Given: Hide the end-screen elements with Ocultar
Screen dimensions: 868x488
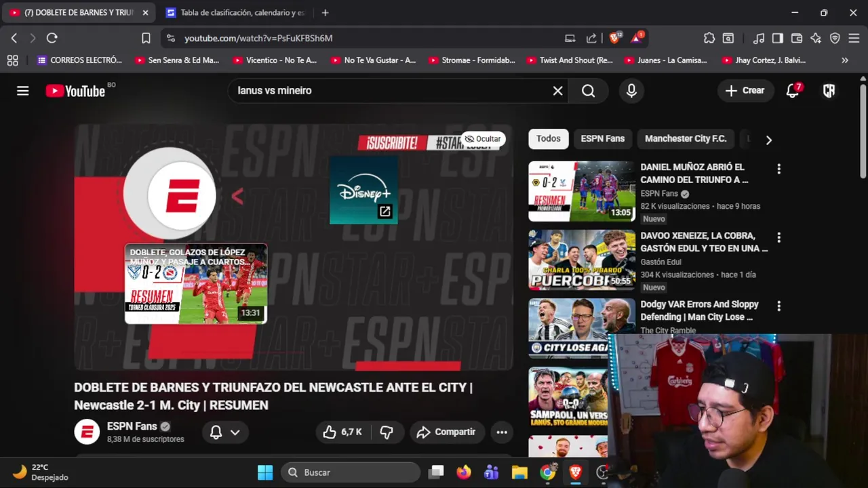Looking at the screenshot, I should pyautogui.click(x=483, y=139).
